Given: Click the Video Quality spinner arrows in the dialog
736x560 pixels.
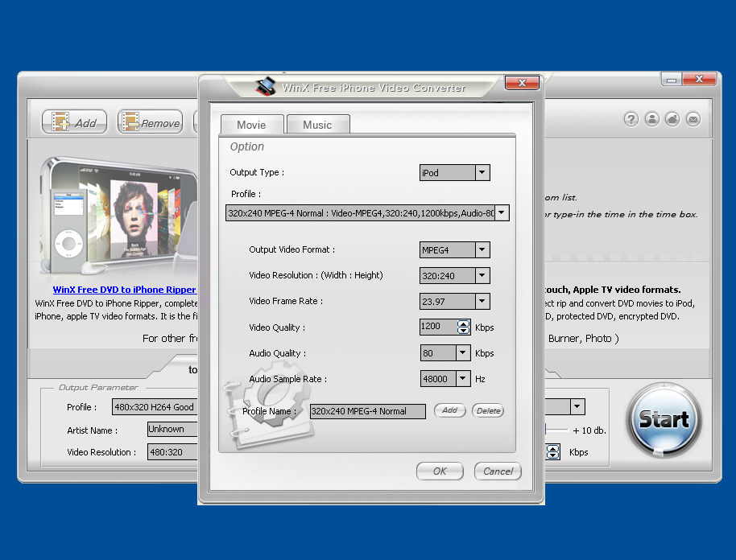Looking at the screenshot, I should tap(463, 327).
